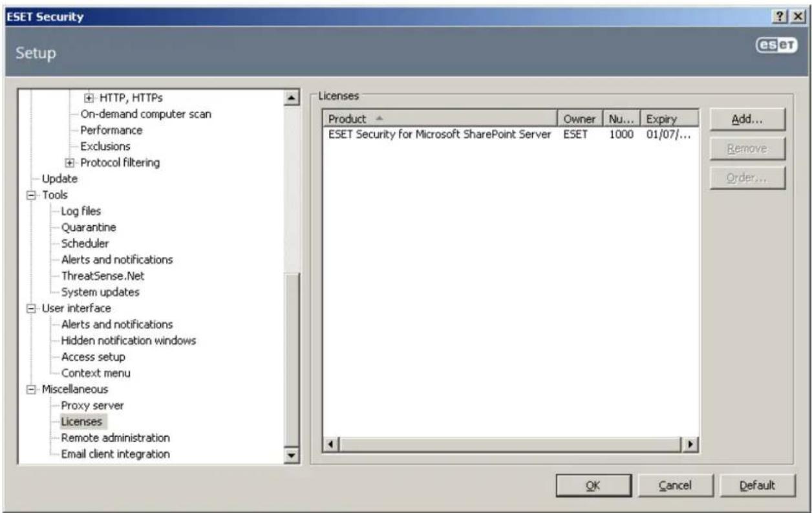This screenshot has width=812, height=513.
Task: Select On-demand computer scan
Action: [x=145, y=114]
